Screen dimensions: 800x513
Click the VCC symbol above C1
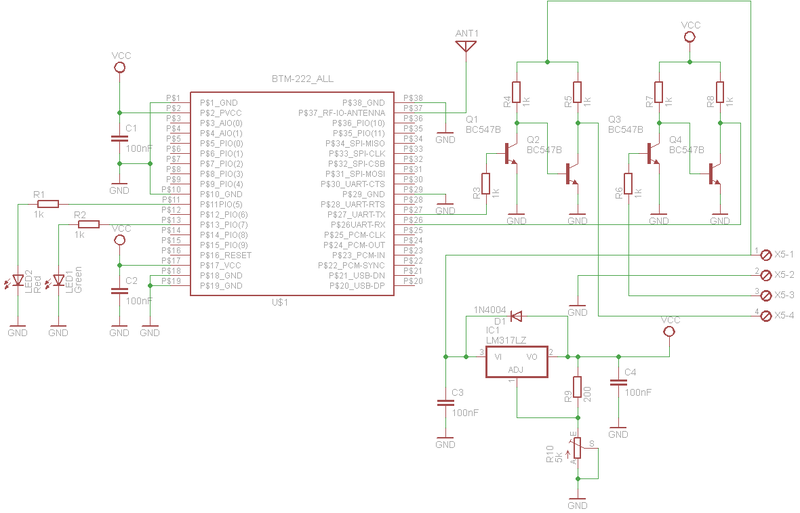coord(119,67)
